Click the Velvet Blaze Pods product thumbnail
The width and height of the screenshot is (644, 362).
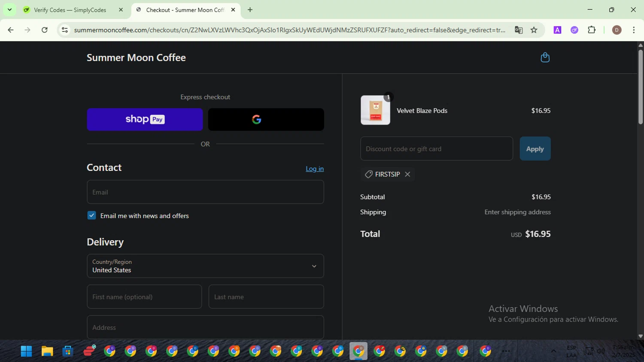(375, 110)
